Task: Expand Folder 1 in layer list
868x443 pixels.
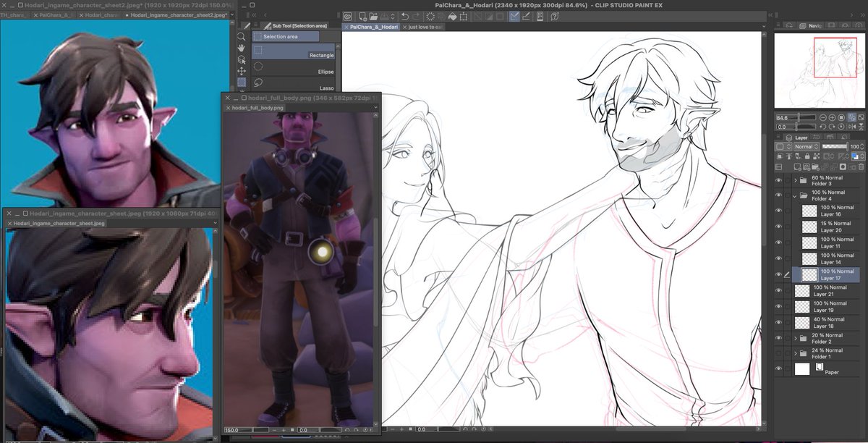Action: tap(796, 353)
